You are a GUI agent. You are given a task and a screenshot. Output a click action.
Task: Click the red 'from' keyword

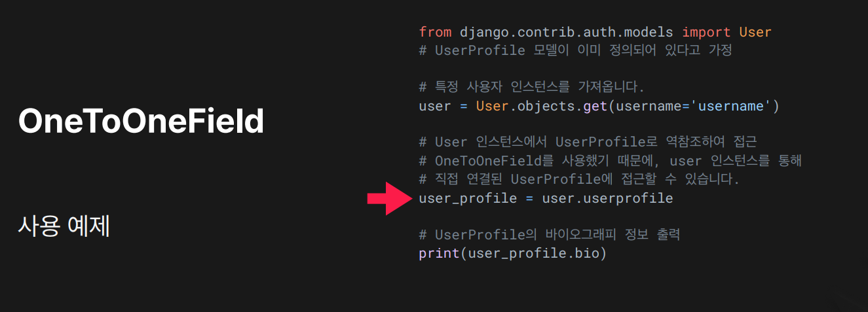435,31
